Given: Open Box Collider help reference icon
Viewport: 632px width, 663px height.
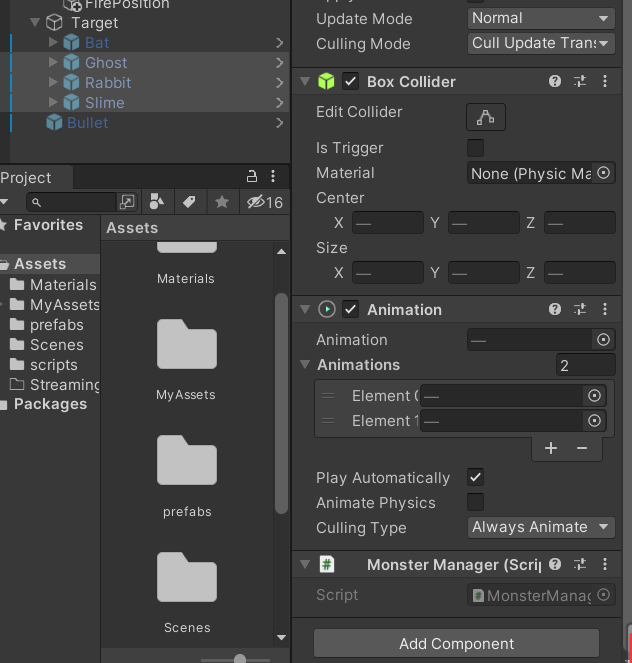Looking at the screenshot, I should [x=555, y=82].
